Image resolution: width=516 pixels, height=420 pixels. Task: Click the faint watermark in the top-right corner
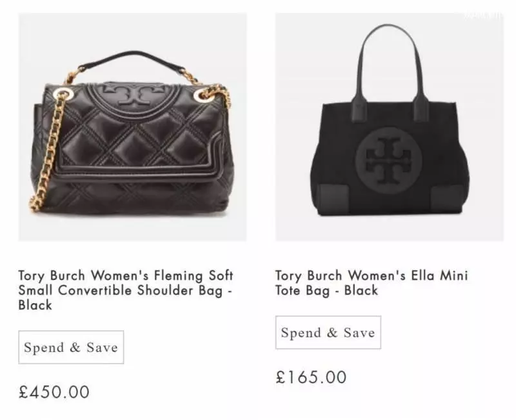coord(483,15)
